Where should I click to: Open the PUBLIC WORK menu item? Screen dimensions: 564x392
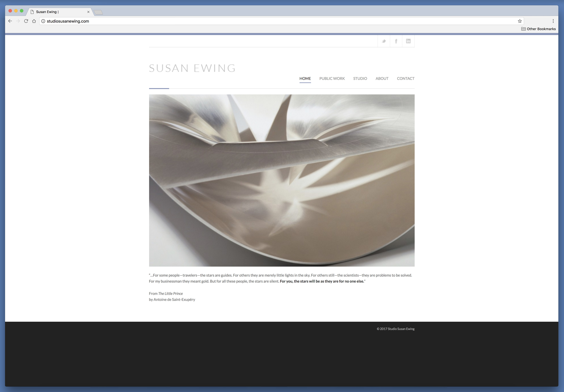click(332, 78)
